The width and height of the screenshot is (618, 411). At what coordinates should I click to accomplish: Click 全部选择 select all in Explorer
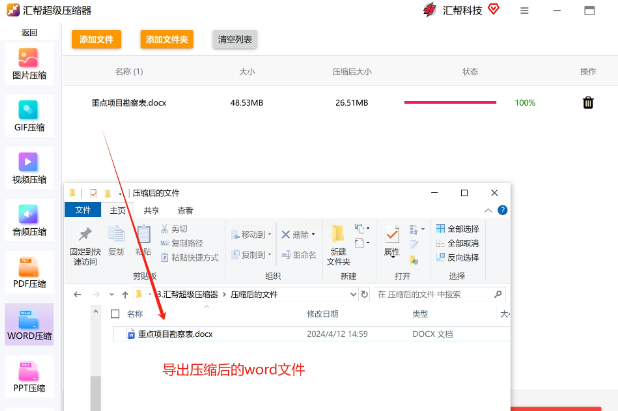click(458, 229)
